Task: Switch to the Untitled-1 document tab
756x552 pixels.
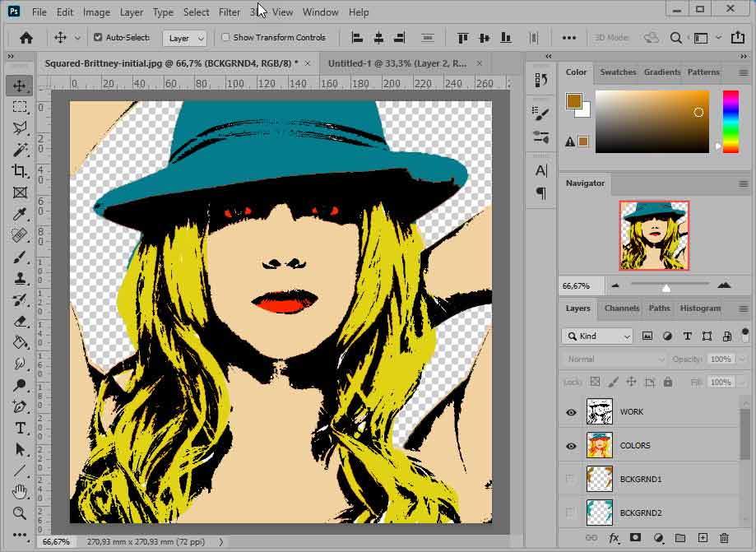Action: [x=397, y=63]
